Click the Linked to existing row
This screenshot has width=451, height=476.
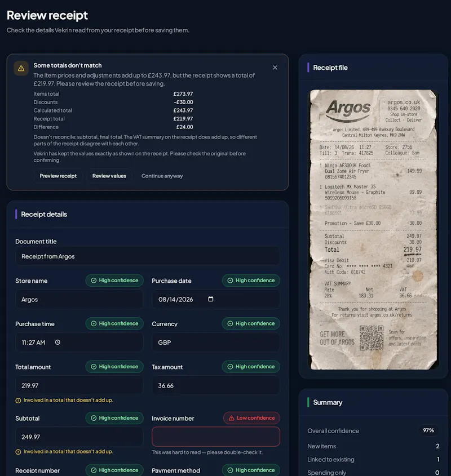(x=373, y=459)
